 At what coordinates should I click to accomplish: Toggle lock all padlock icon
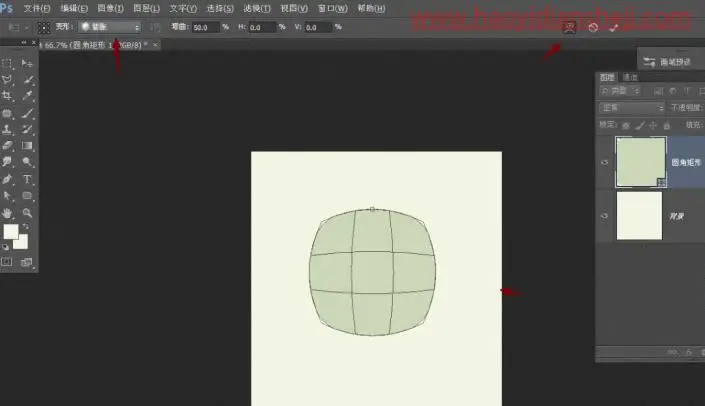point(667,125)
